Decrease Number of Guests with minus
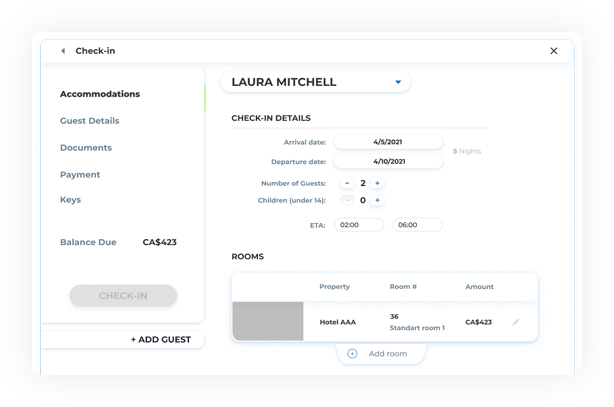 click(x=347, y=183)
